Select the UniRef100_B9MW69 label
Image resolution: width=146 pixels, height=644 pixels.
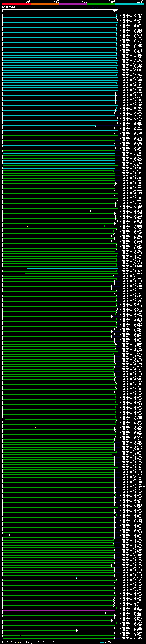(131, 75)
